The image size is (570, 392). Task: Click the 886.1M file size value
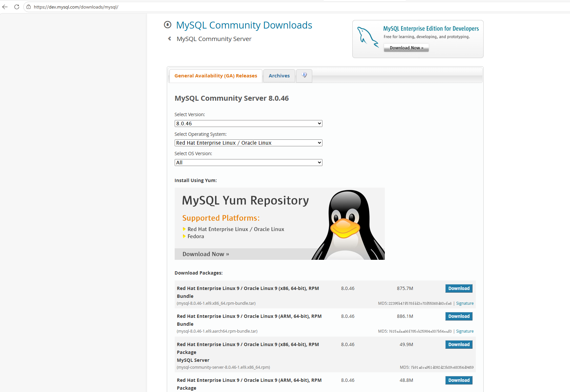[405, 316]
